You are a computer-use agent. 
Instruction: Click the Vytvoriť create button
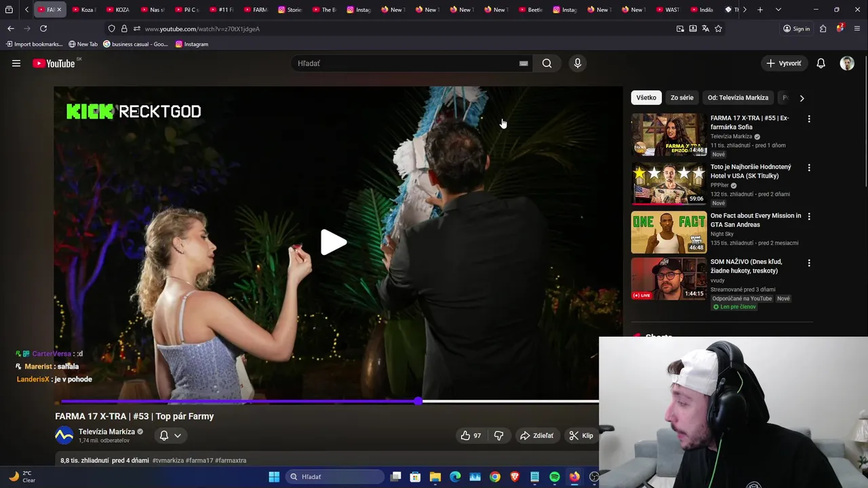[x=784, y=63]
